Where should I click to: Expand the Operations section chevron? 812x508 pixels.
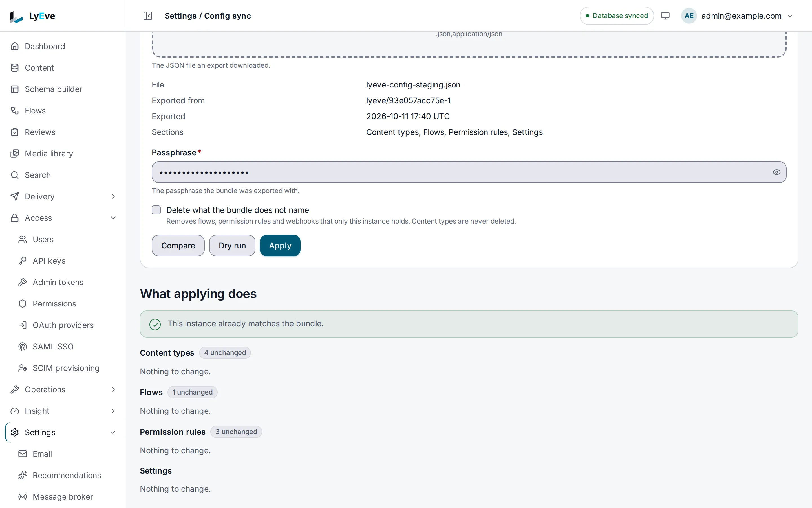pyautogui.click(x=113, y=389)
